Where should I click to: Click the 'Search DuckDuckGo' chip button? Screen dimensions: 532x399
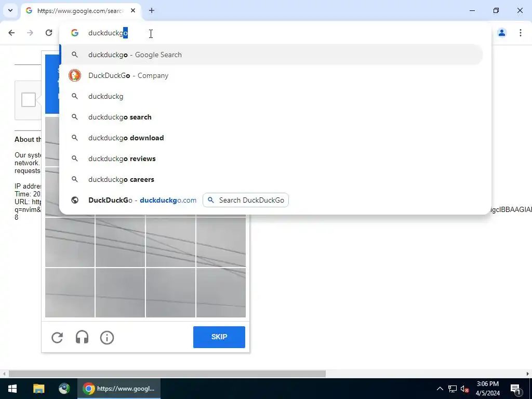pyautogui.click(x=246, y=200)
